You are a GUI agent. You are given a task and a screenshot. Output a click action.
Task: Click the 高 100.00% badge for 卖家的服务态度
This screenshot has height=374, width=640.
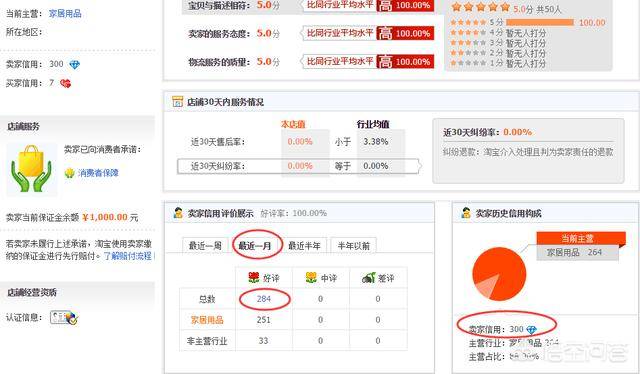click(x=405, y=33)
